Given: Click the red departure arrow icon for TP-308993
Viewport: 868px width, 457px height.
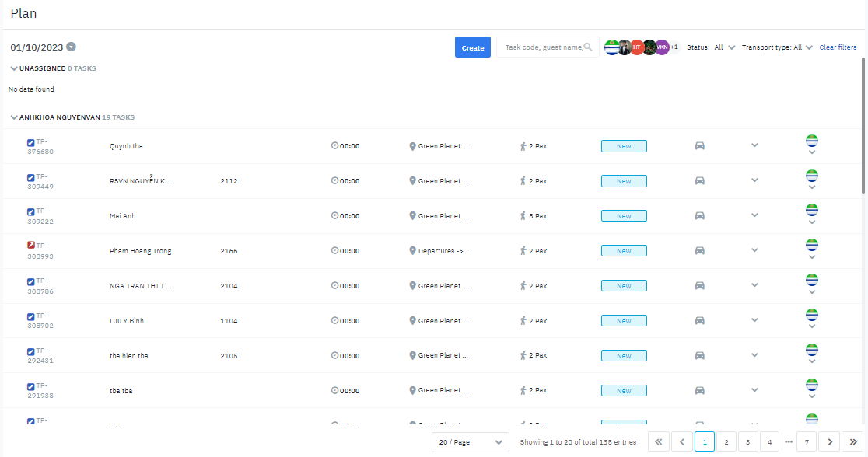Looking at the screenshot, I should (x=31, y=246).
